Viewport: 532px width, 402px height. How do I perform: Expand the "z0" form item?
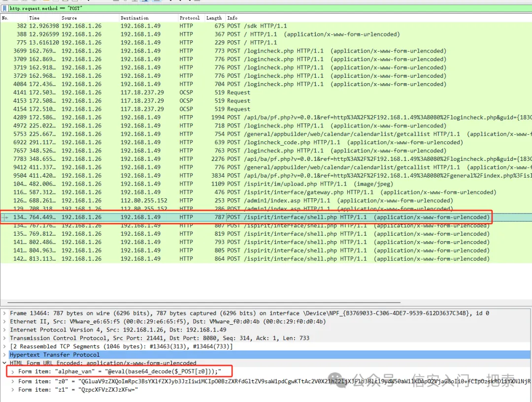tap(12, 381)
